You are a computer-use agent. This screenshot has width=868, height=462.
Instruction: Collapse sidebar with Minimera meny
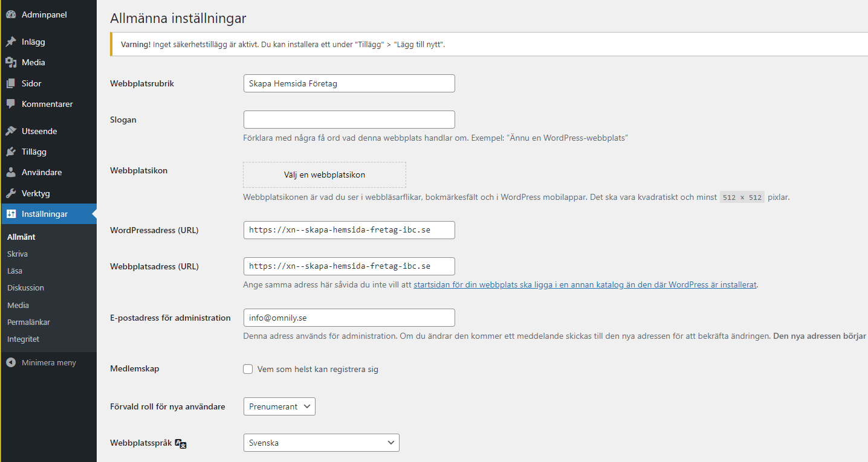point(49,363)
